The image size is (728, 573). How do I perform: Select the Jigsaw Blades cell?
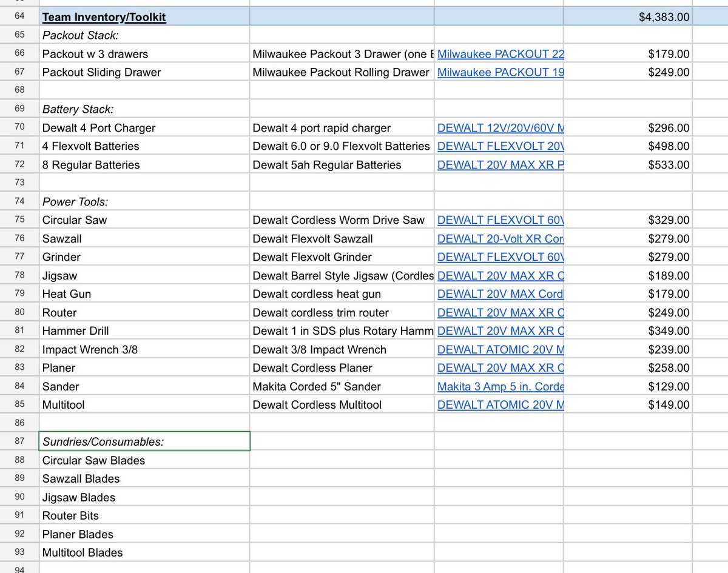tap(144, 497)
